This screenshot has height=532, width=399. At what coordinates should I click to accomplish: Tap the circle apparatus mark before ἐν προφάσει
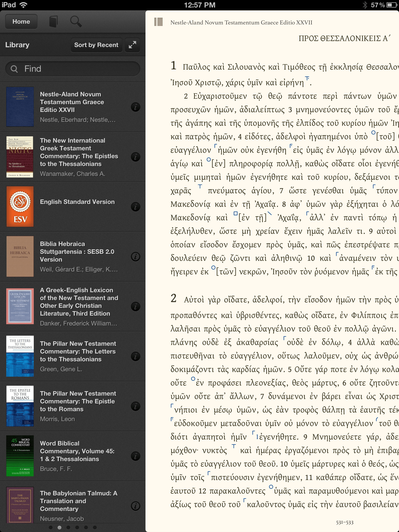pos(193,379)
